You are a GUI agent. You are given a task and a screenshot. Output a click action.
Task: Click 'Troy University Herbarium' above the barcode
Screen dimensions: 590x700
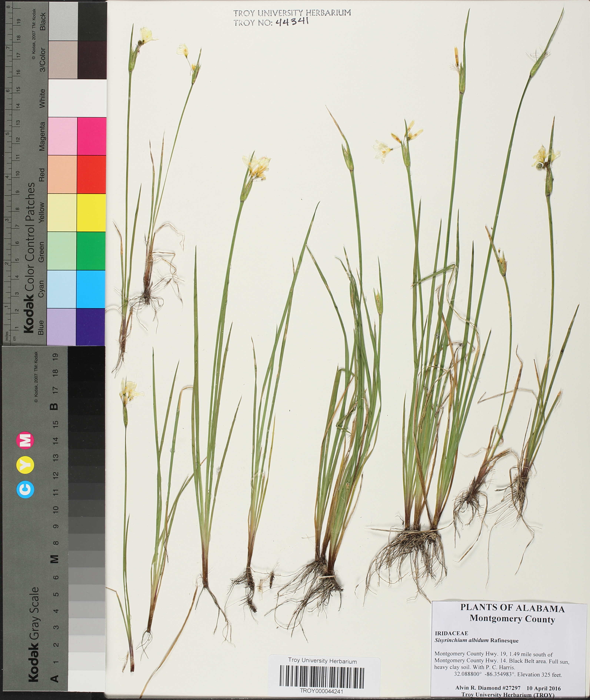322,661
